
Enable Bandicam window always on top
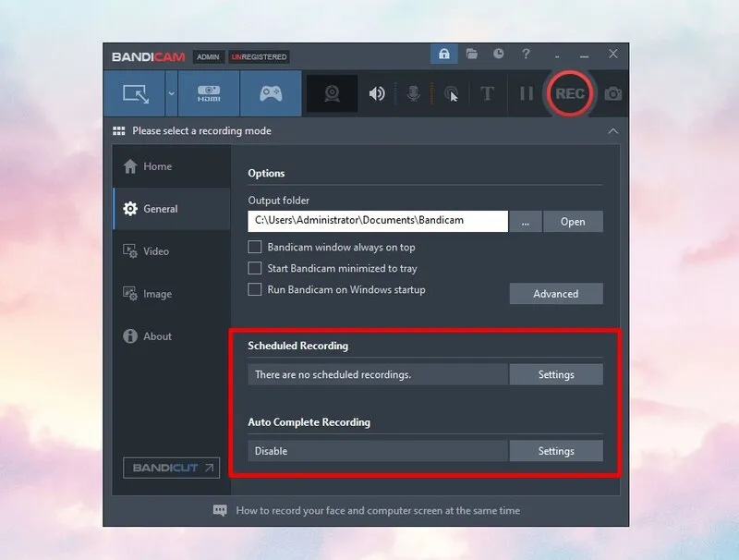coord(255,248)
